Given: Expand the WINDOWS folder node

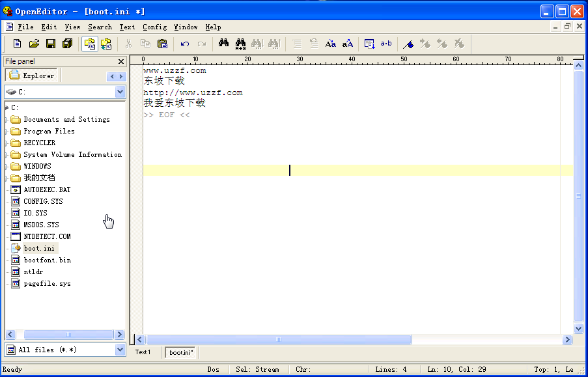Looking at the screenshot, I should (x=7, y=166).
